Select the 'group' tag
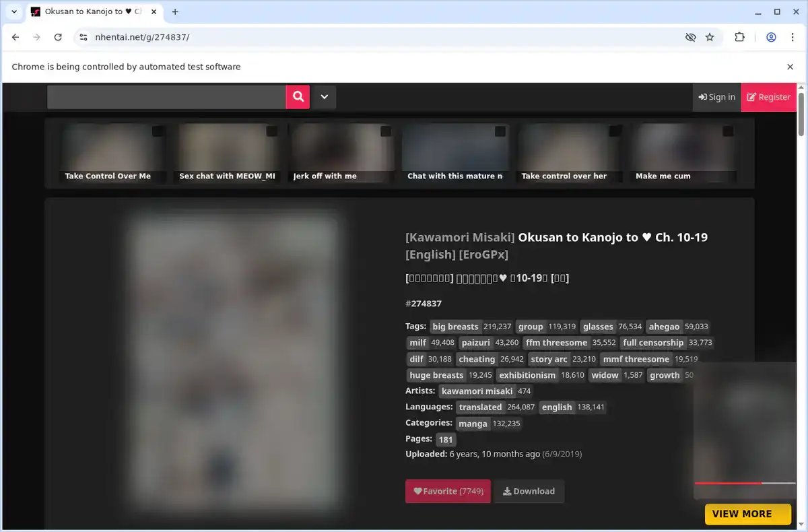The image size is (808, 532). pyautogui.click(x=547, y=327)
